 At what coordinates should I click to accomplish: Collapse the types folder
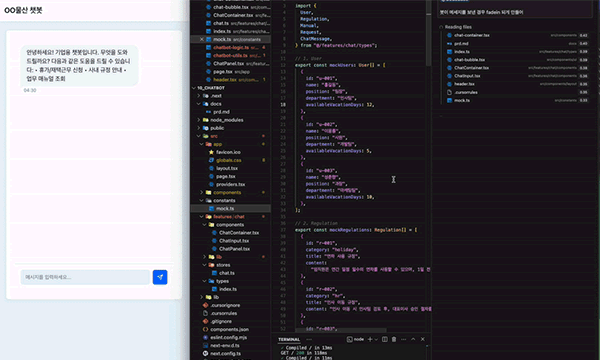[222, 281]
